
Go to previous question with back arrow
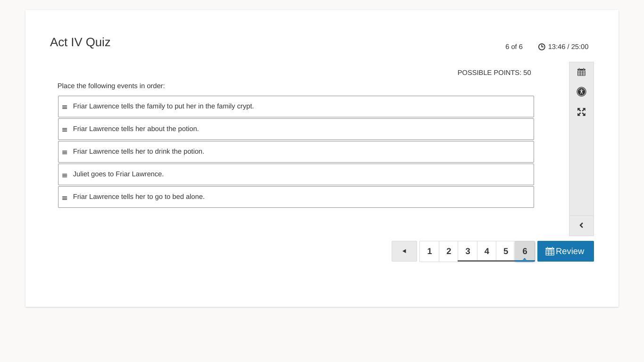[404, 251]
